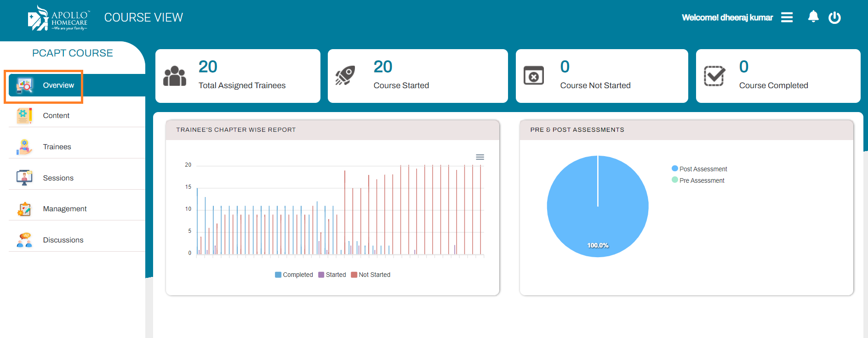Toggle Completed series in chart legend
Screen dimensions: 868x338
[294, 275]
